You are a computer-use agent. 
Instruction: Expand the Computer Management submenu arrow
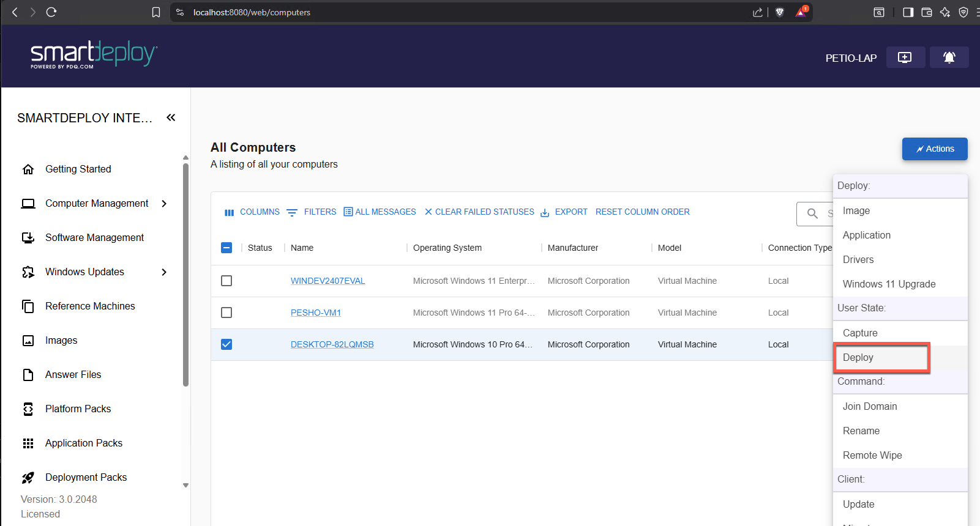coord(164,204)
